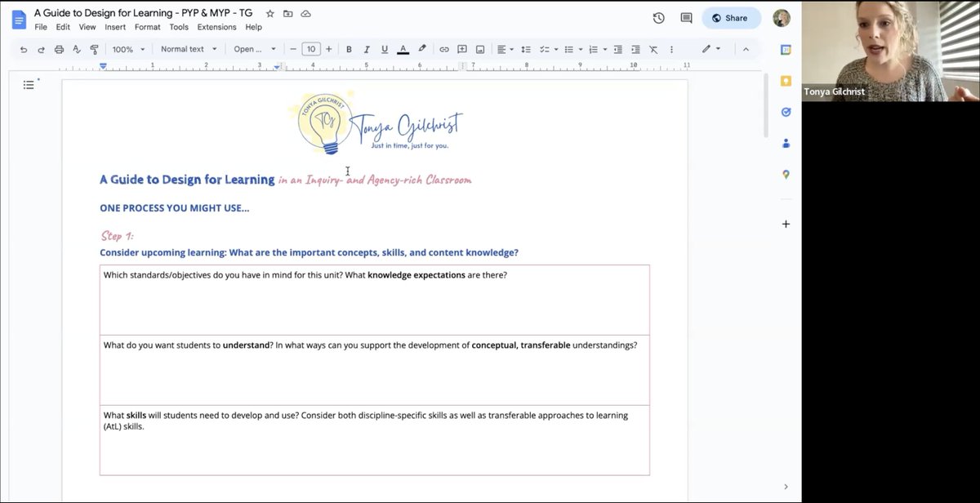
Task: Hide the side panel with the arrow
Action: (786, 487)
